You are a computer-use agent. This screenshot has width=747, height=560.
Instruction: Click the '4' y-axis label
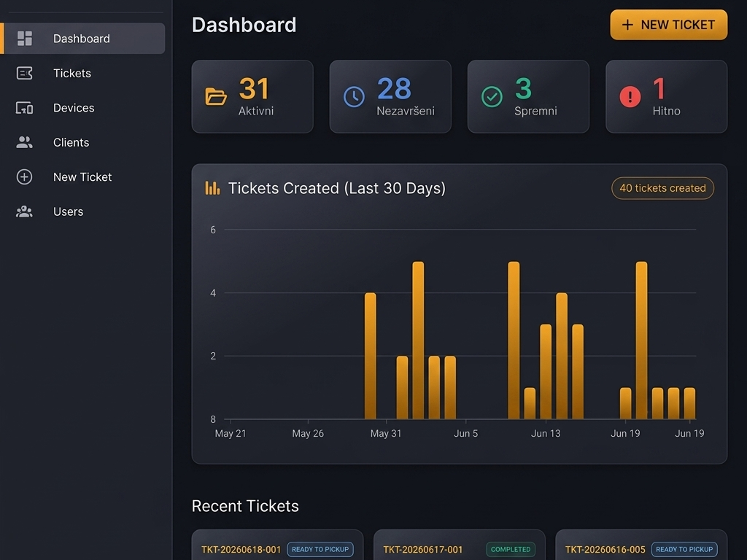[213, 293]
